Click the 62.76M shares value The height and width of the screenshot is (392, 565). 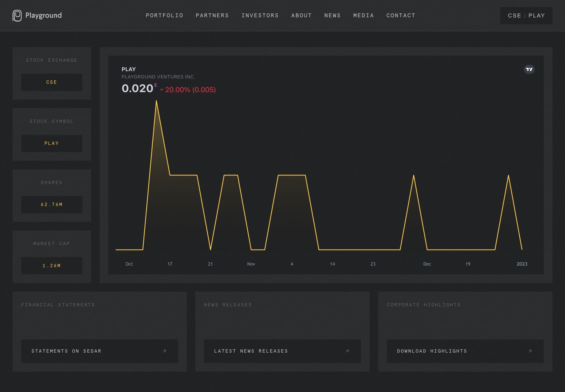(52, 204)
